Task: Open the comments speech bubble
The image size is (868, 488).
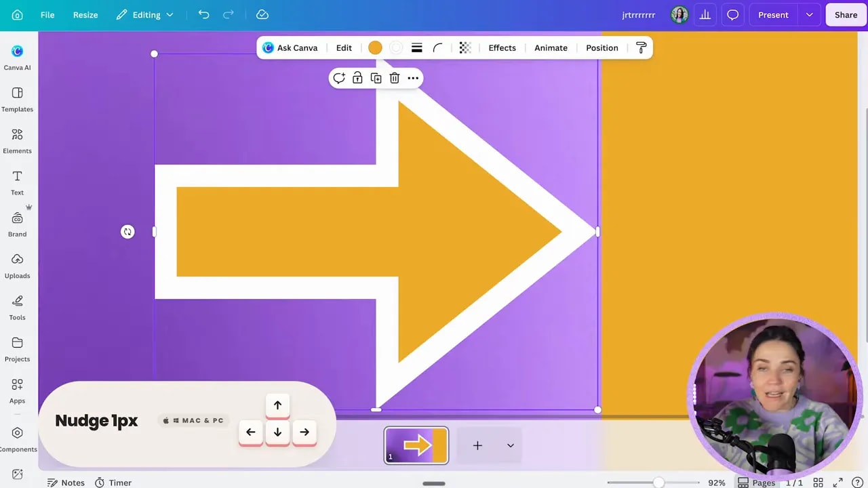Action: 732,15
